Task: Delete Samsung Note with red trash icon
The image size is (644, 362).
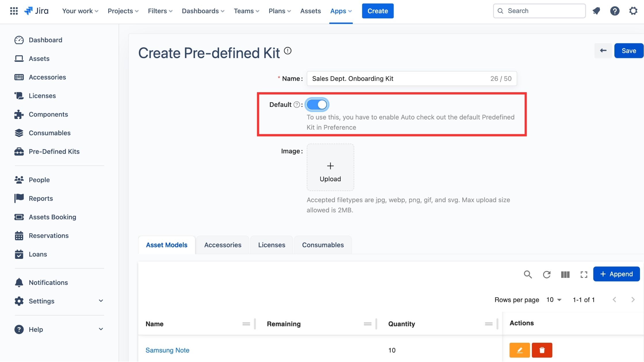Action: (542, 350)
